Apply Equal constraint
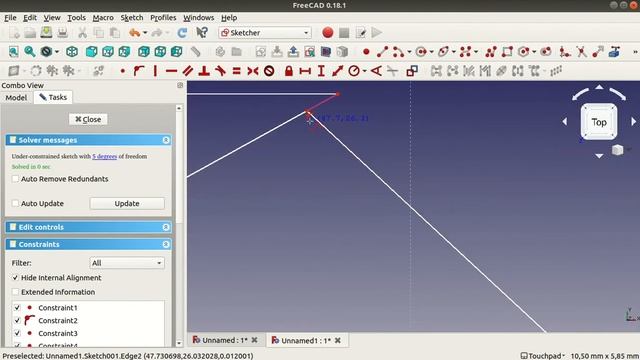 tap(236, 71)
